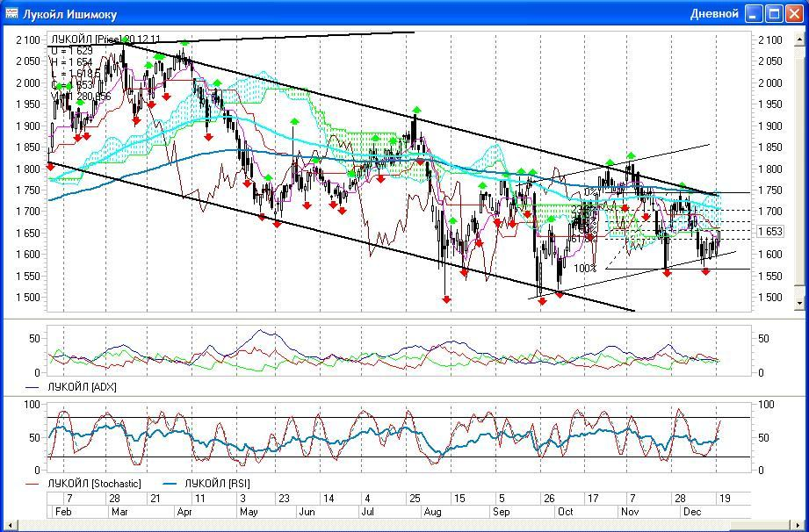Select the 'ЛУКОЙЛ [ADX]' legend label
Screen dimensions: 809x532
82,387
